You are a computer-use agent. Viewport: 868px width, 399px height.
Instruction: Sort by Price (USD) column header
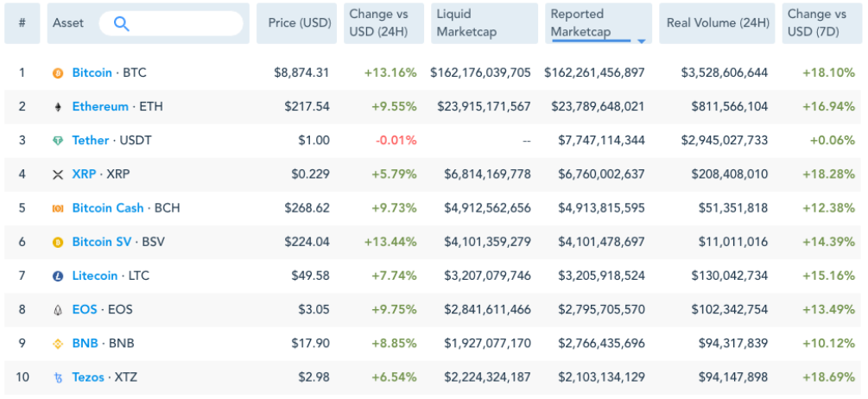[x=297, y=23]
